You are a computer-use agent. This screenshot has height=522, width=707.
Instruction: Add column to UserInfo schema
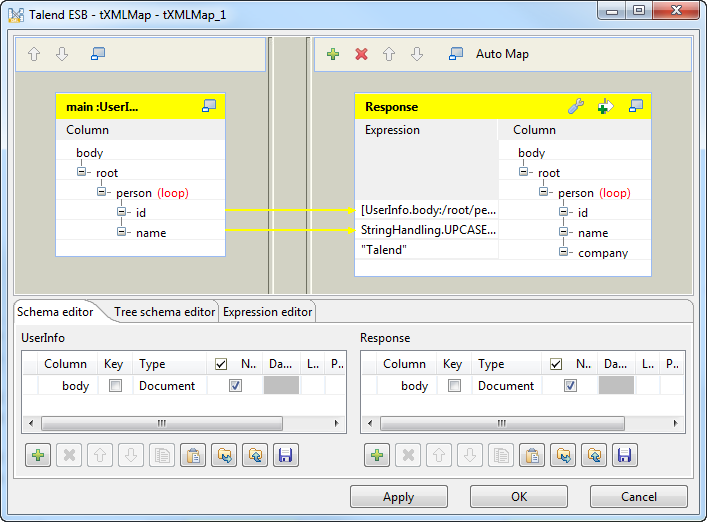tap(38, 455)
